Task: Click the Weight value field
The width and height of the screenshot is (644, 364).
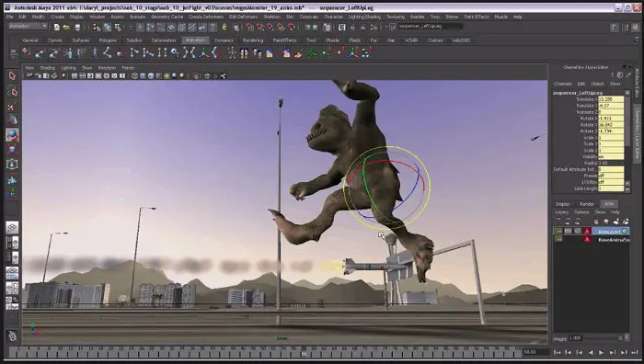Action: 576,338
